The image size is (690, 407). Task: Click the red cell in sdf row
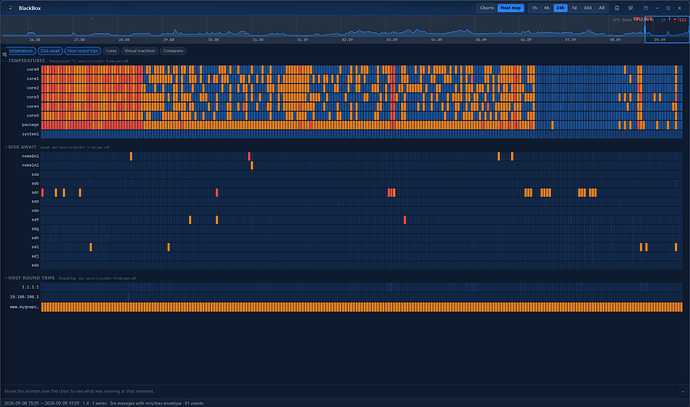(405, 220)
